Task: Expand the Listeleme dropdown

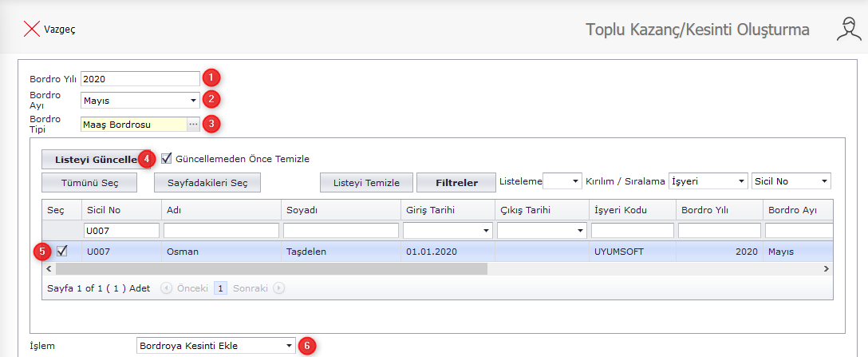Action: point(576,181)
